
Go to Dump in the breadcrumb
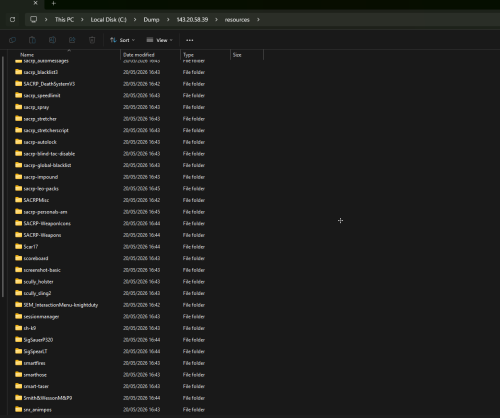151,20
